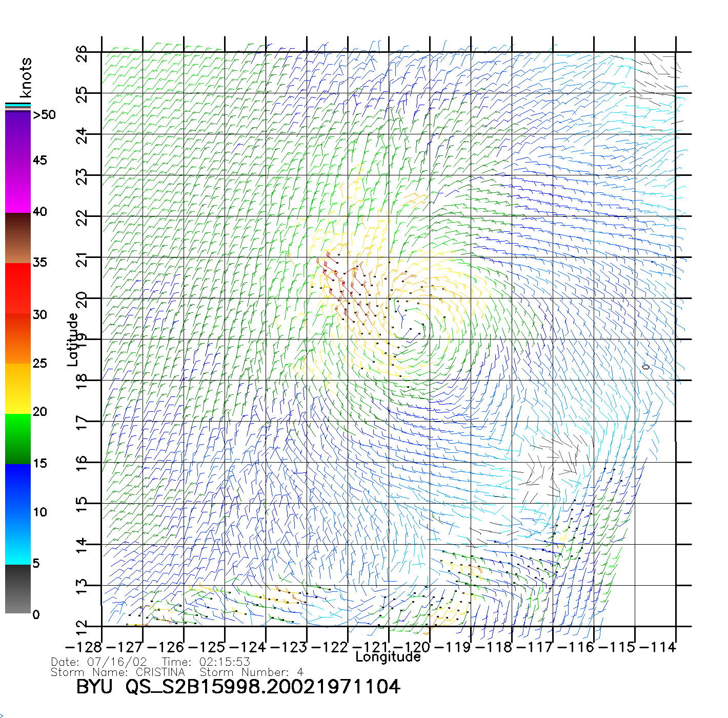Click the magenta 40–45 knots color band
Screen dimensions: 728x718
tap(18, 187)
